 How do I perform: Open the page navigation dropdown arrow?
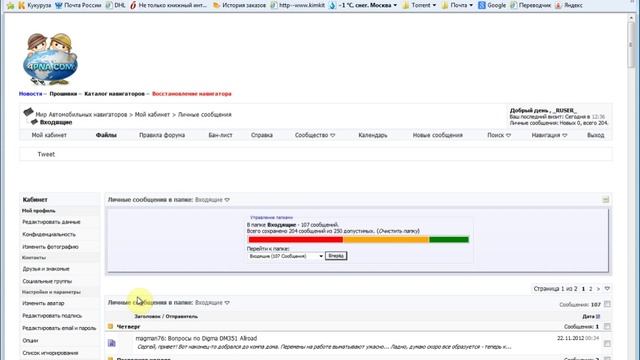coord(607,289)
